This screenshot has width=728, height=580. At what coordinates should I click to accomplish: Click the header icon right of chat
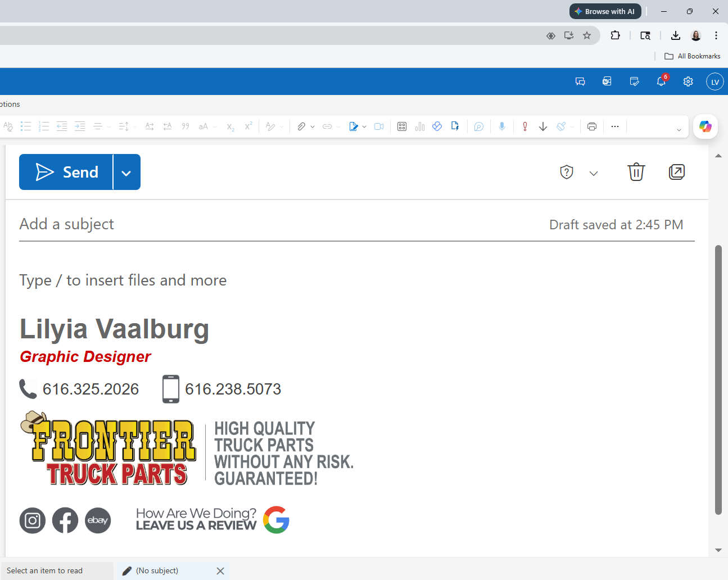[607, 81]
